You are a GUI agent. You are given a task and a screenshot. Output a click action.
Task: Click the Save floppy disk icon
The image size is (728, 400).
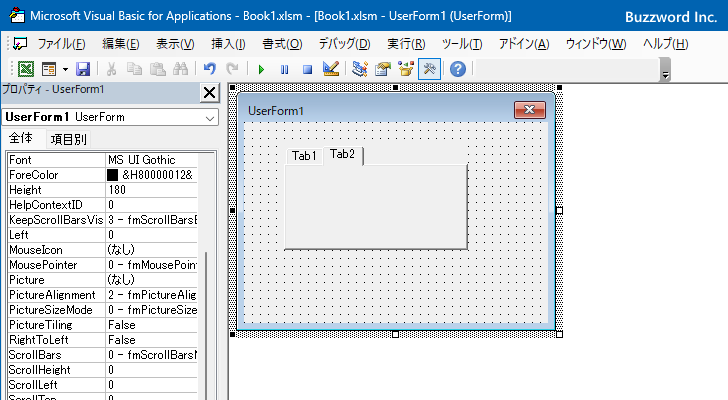[x=83, y=69]
